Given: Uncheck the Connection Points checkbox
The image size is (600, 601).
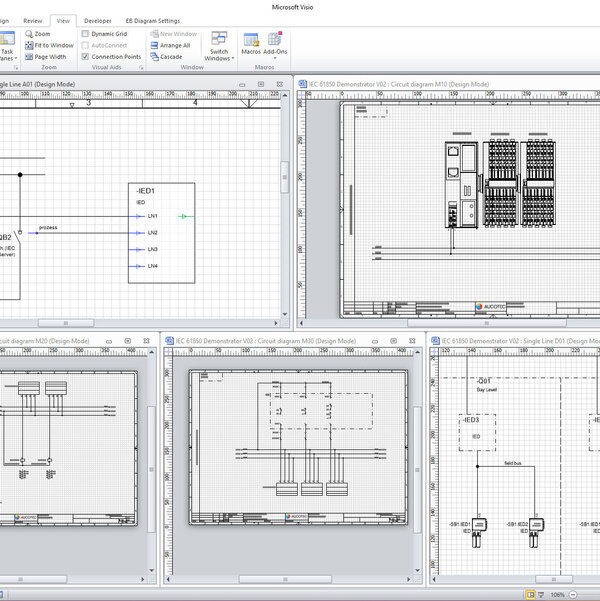Looking at the screenshot, I should click(85, 57).
